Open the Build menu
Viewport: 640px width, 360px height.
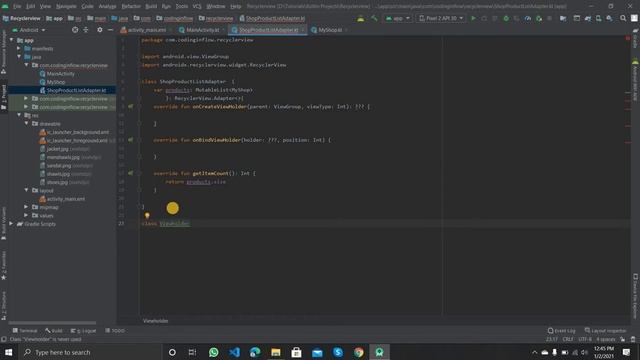(x=151, y=6)
